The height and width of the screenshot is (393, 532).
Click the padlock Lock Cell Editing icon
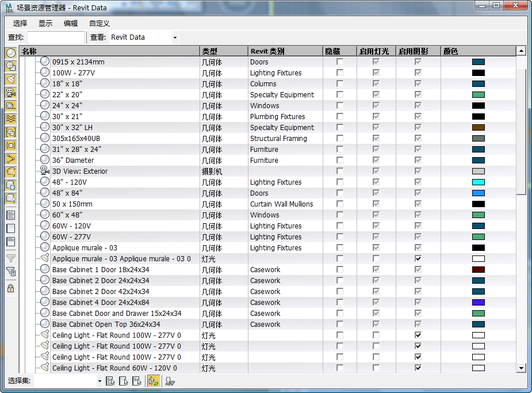pyautogui.click(x=11, y=288)
